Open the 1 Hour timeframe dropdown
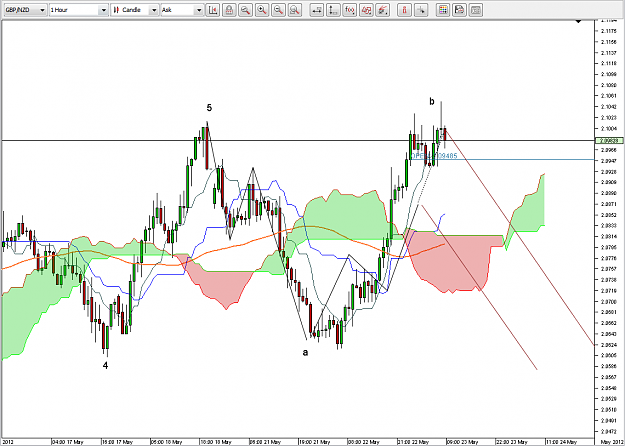Viewport: 625px width, 446px height. (x=79, y=10)
